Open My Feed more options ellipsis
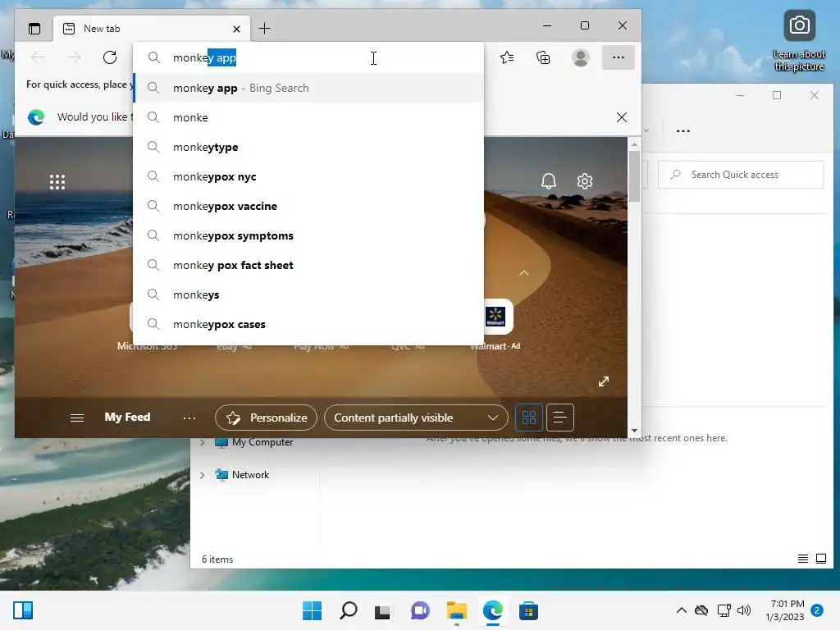Screen dimensions: 840x630 coord(189,418)
